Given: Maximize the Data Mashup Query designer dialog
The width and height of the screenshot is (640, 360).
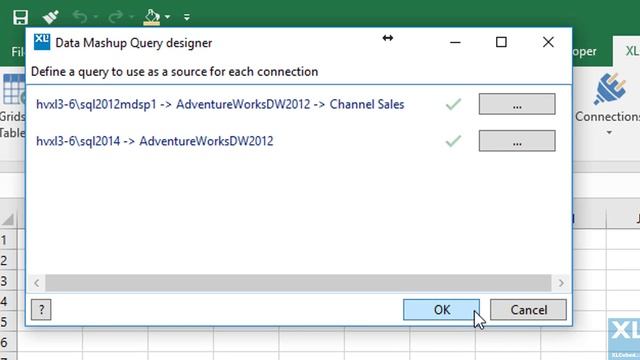Looking at the screenshot, I should click(x=501, y=42).
